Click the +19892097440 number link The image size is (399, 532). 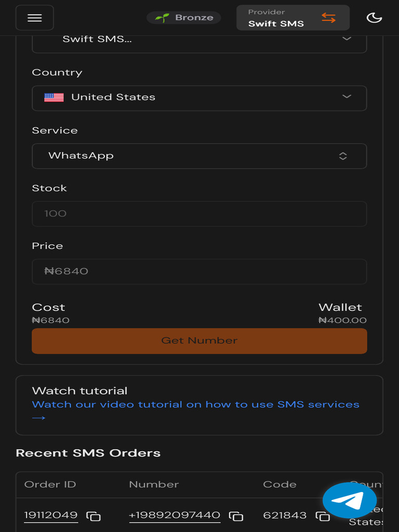[175, 515]
